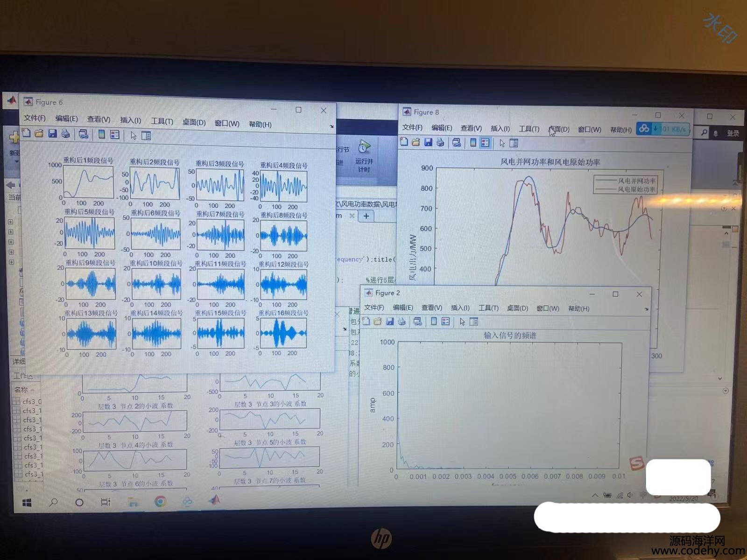Open Task View from taskbar
The image size is (747, 560).
pos(106,502)
